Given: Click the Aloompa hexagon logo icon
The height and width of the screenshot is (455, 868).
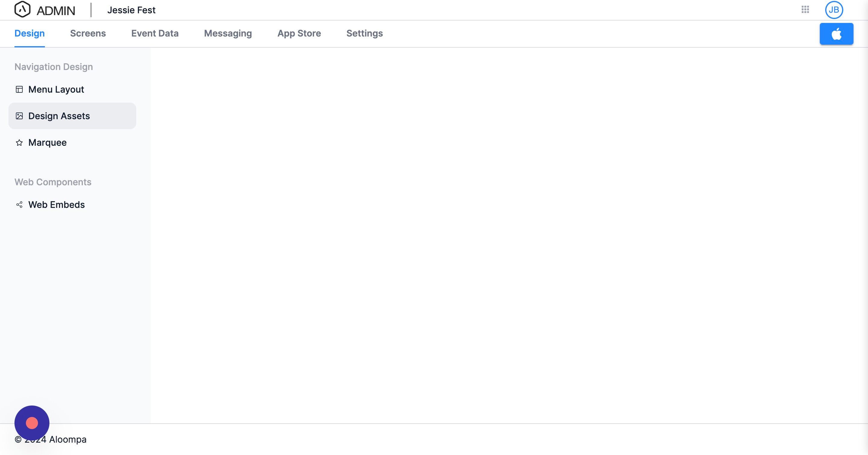Looking at the screenshot, I should 22,9.
